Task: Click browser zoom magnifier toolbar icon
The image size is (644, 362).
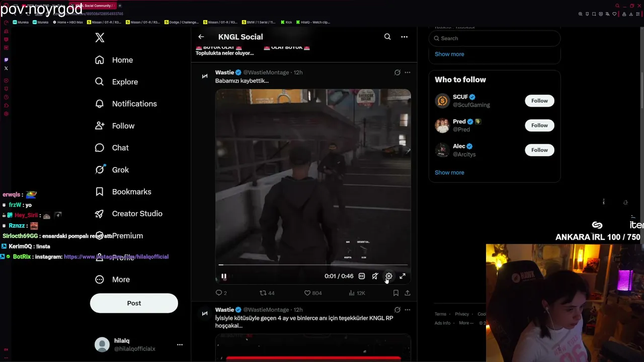Action: (x=581, y=14)
